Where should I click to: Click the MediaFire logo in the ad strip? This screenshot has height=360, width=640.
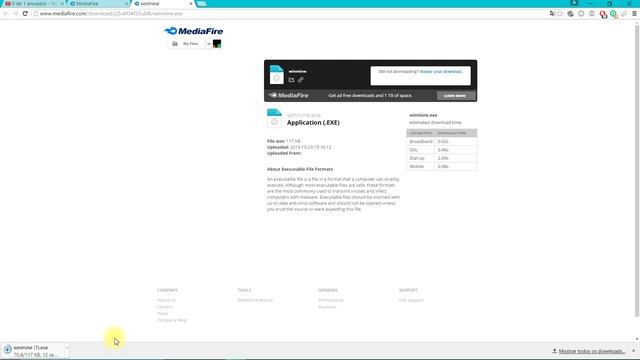(289, 95)
